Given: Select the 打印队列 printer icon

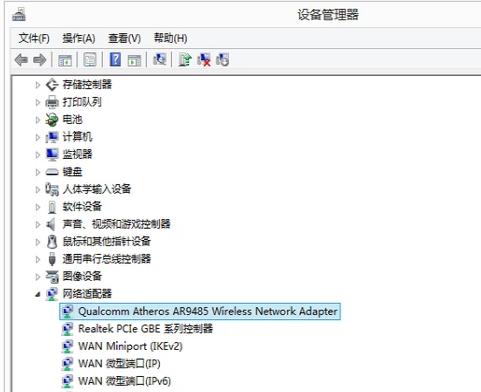Looking at the screenshot, I should [x=52, y=102].
